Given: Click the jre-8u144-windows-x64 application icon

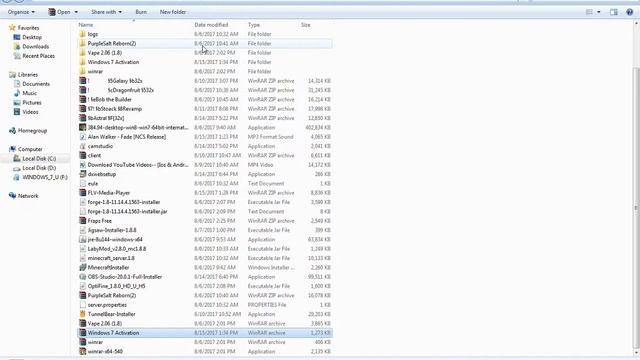Looking at the screenshot, I should [82, 240].
